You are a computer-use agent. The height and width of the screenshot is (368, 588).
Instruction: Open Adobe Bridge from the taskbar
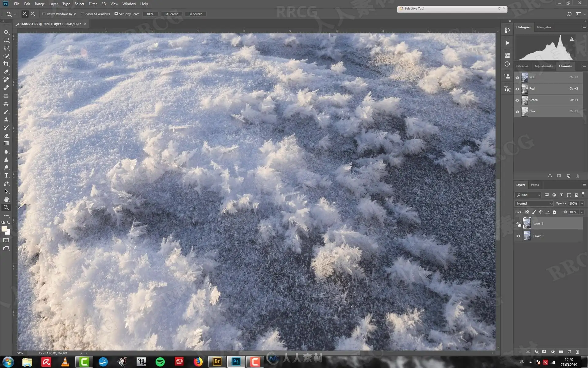point(217,362)
